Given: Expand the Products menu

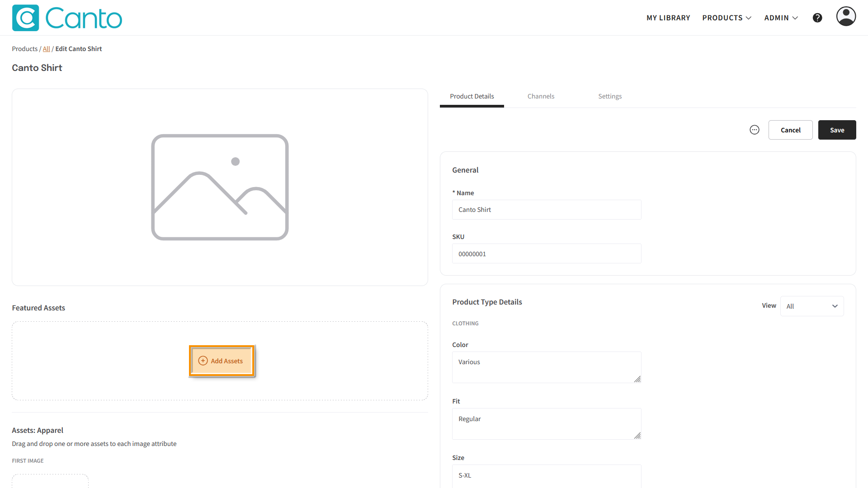Looking at the screenshot, I should tap(726, 18).
